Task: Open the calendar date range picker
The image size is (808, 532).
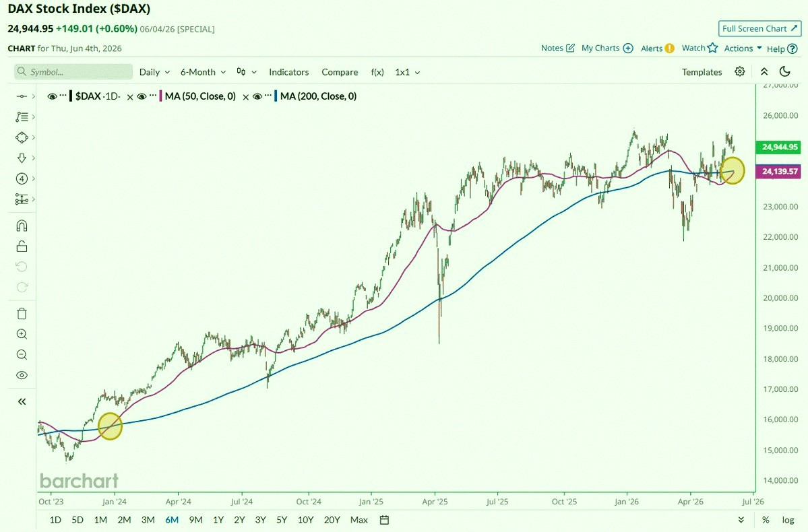Action: pyautogui.click(x=384, y=520)
